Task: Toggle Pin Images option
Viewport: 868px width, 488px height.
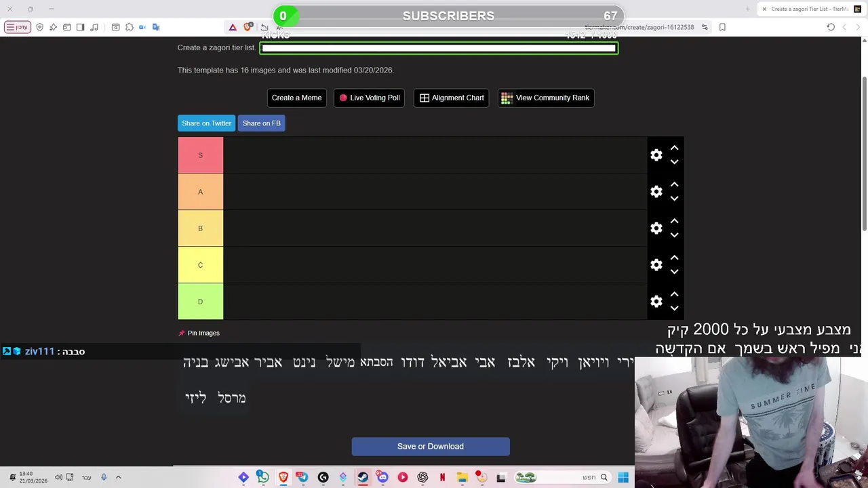Action: (x=199, y=333)
